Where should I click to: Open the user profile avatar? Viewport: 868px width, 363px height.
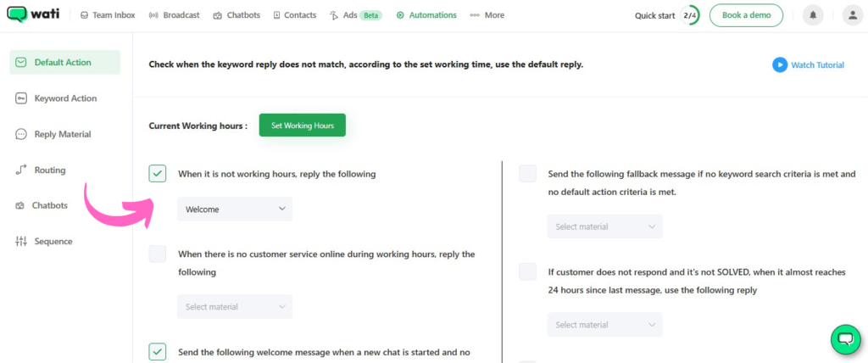point(852,15)
